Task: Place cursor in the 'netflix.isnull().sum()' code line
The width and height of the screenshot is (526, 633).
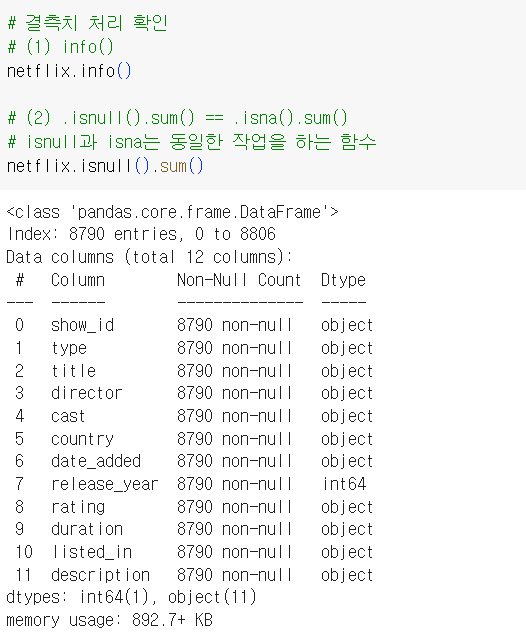Action: pos(105,166)
